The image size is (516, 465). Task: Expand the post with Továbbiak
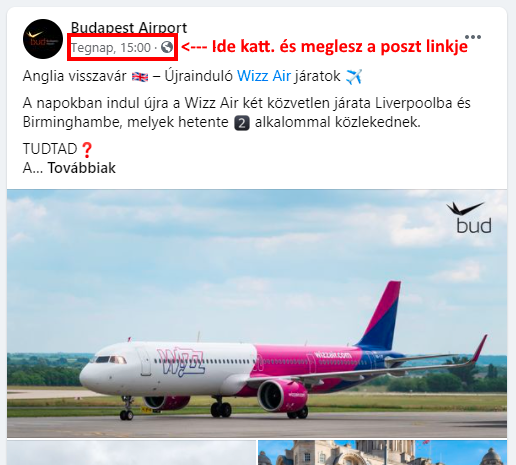click(82, 168)
